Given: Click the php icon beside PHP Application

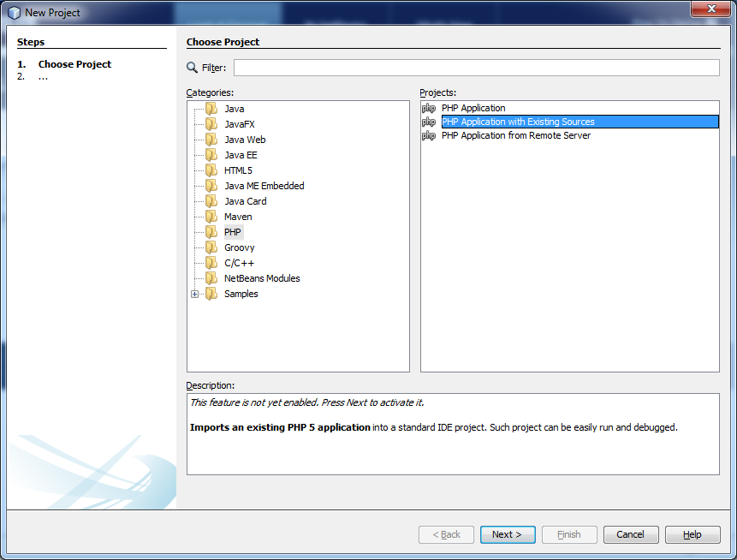Looking at the screenshot, I should tap(429, 108).
